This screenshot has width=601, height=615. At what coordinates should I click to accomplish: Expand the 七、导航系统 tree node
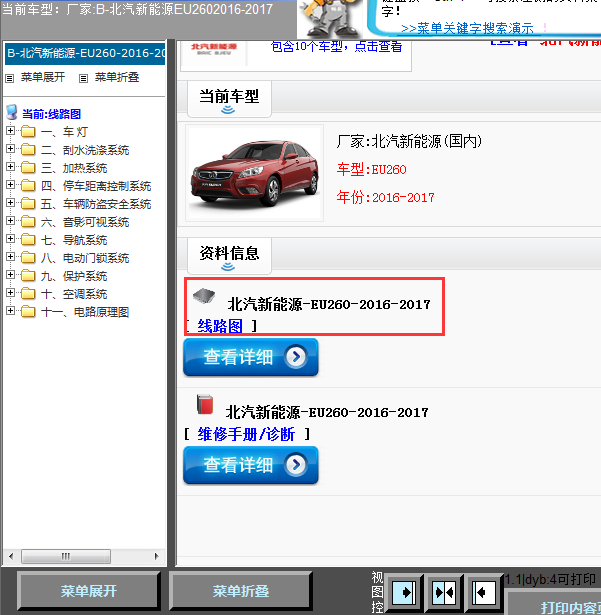tap(11, 239)
